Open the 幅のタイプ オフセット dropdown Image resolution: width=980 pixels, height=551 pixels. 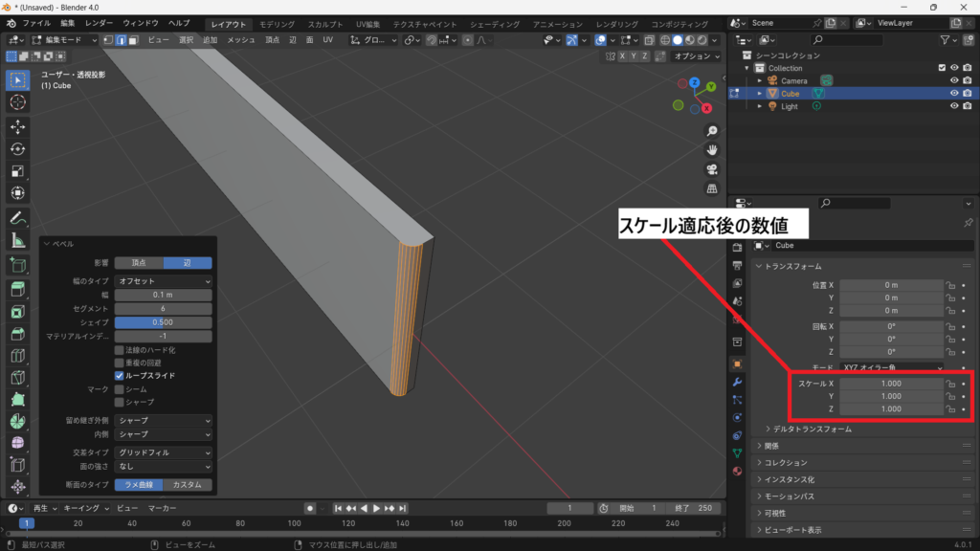[163, 281]
